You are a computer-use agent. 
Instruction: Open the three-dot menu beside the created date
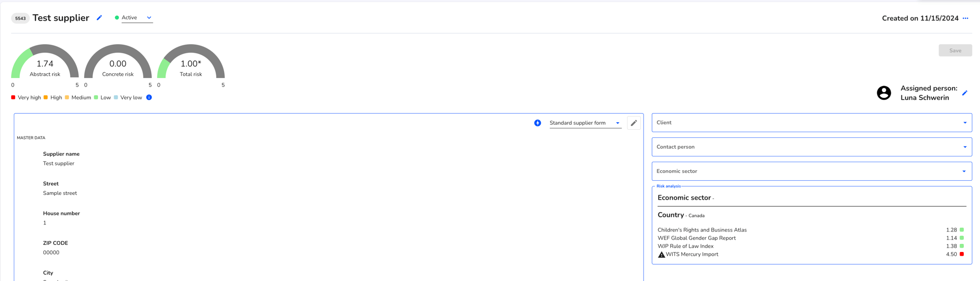pyautogui.click(x=965, y=19)
